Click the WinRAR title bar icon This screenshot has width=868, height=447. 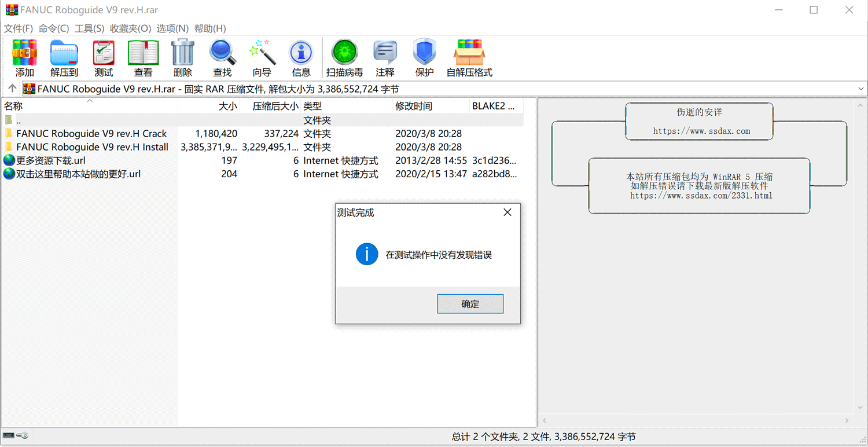click(x=12, y=10)
